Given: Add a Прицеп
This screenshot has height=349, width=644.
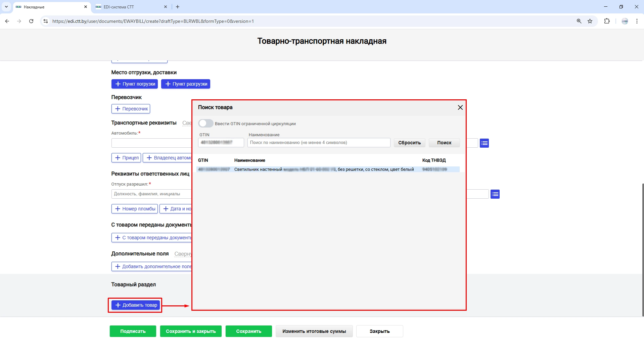Looking at the screenshot, I should (x=126, y=158).
